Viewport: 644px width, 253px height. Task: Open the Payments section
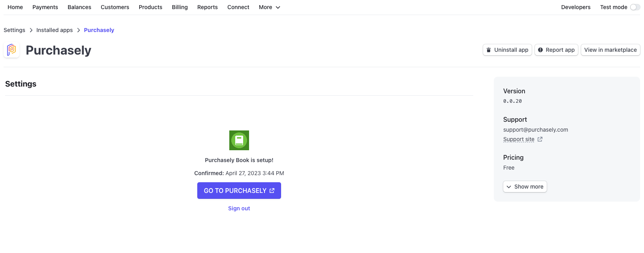pyautogui.click(x=45, y=7)
